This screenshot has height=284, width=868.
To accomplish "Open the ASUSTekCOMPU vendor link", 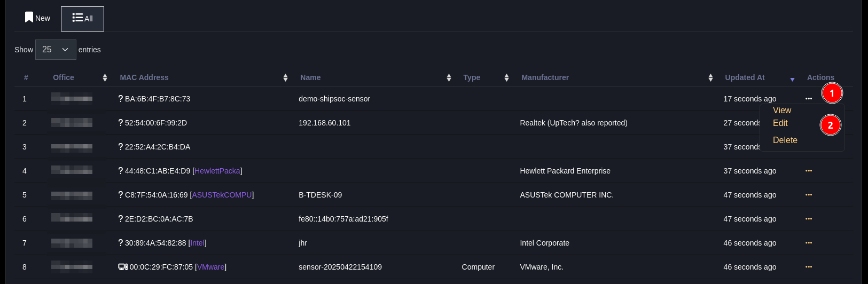I will click(222, 195).
